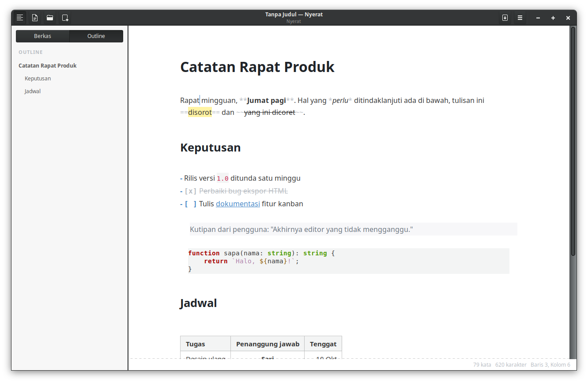The image size is (588, 383).
Task: Switch to the Outline tab
Action: click(96, 36)
